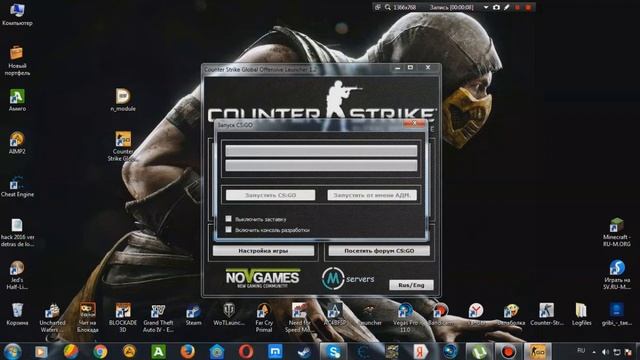The image size is (640, 360).
Task: Open the AIMP2 desktop shortcut
Action: [x=17, y=143]
